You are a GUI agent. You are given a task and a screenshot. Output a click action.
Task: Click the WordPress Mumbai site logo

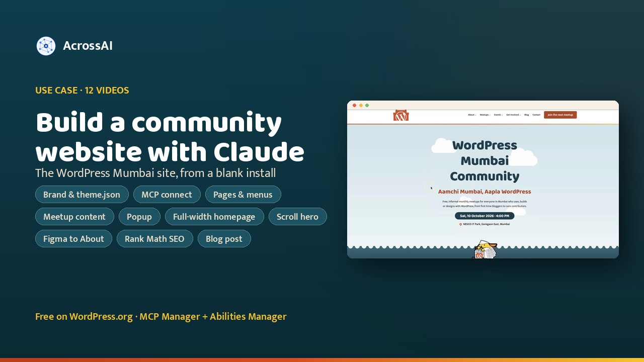tap(401, 116)
